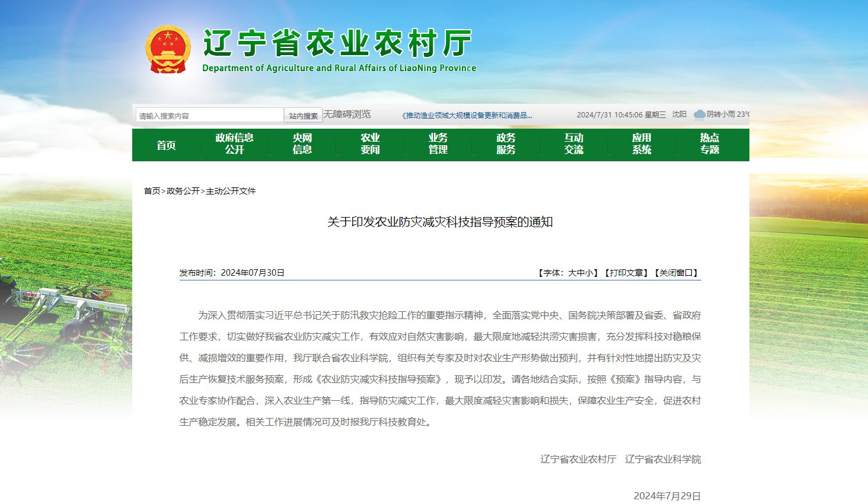Open the 农业要闻 navigation tab
Viewport: 868px width, 504px height.
tap(370, 144)
